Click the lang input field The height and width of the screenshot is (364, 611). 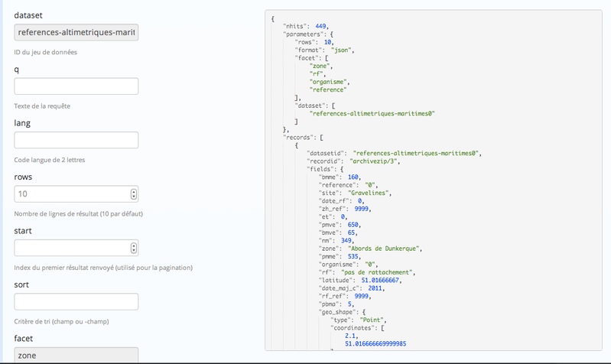point(76,140)
